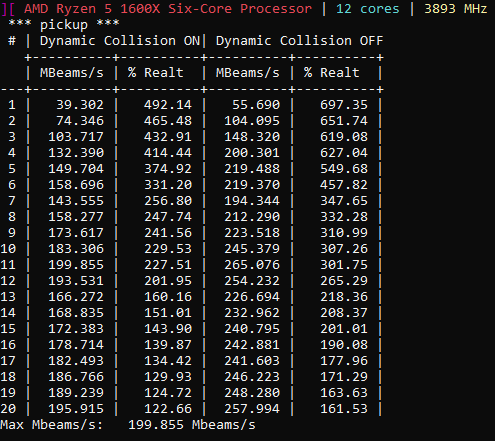
Task: Click value 149.704 in row 5
Action: click(x=76, y=169)
